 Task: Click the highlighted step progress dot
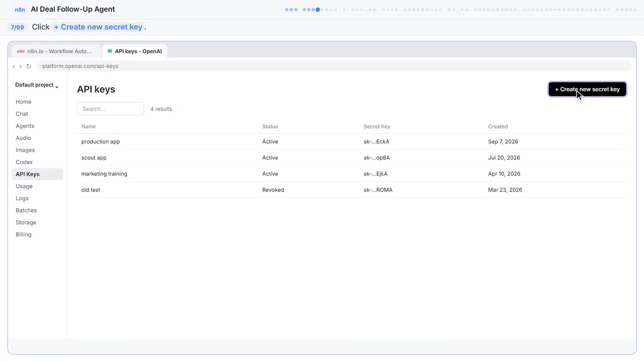pos(317,10)
